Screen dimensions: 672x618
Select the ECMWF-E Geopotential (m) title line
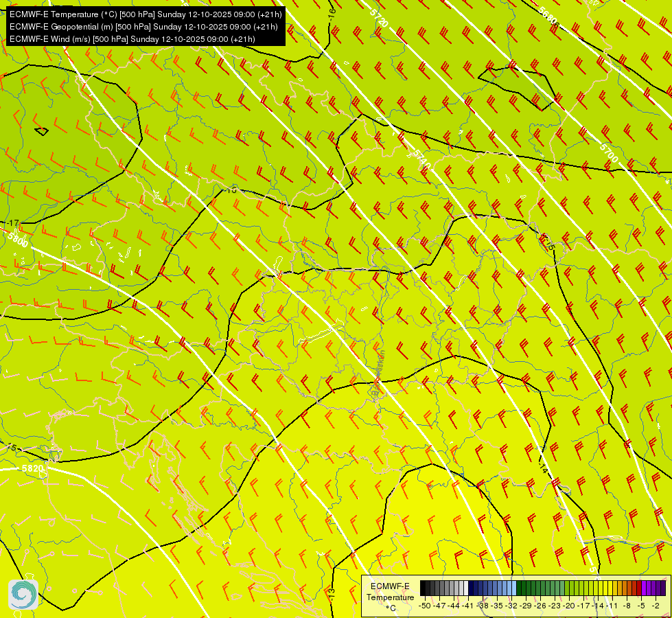click(143, 27)
